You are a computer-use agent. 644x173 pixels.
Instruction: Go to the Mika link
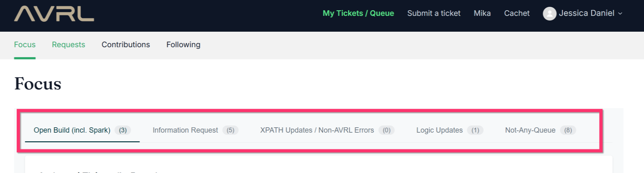(482, 13)
